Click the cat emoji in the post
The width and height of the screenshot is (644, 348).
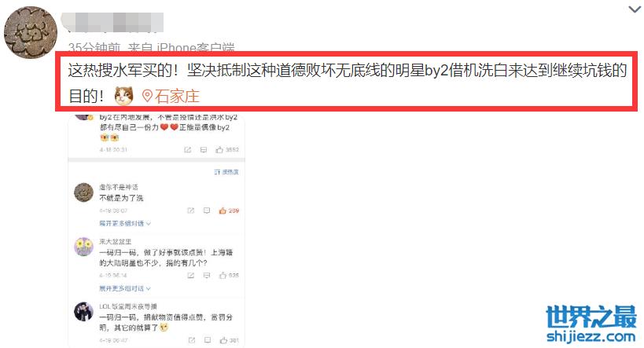coord(123,96)
